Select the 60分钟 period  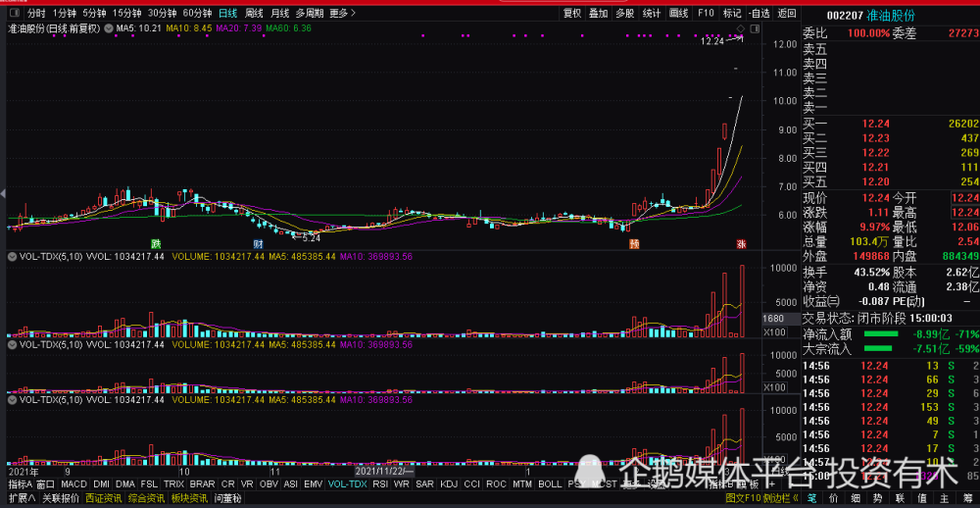pos(197,13)
